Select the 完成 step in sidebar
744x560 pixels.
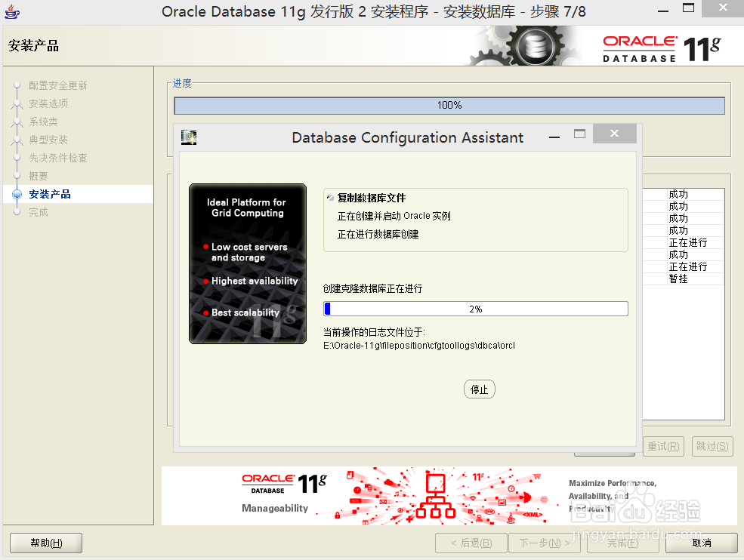(39, 212)
